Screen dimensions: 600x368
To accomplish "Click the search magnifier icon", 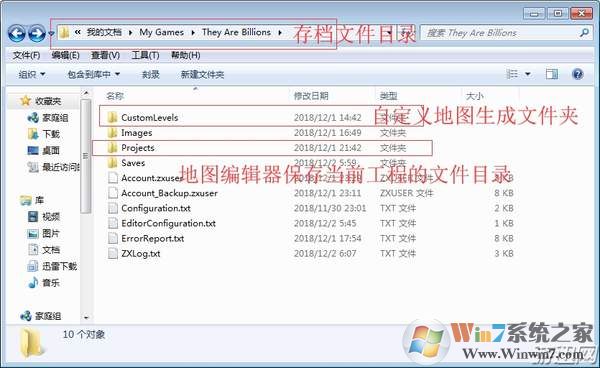I will [x=584, y=33].
